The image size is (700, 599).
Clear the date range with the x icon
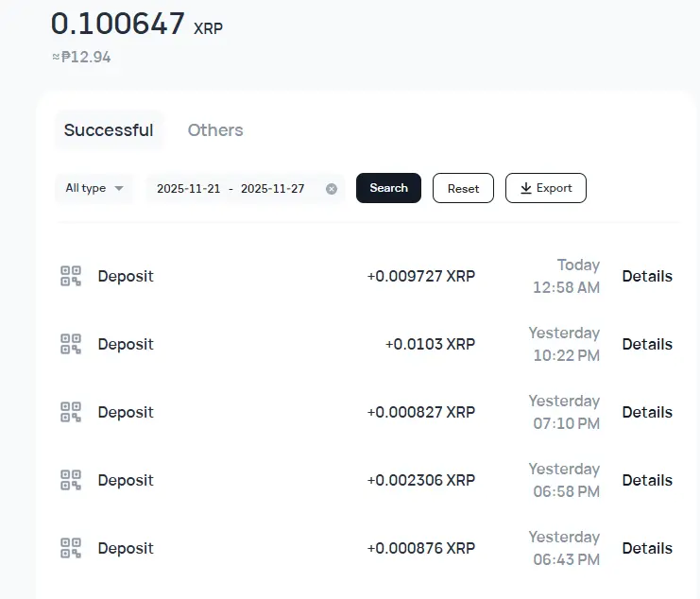[x=332, y=189]
